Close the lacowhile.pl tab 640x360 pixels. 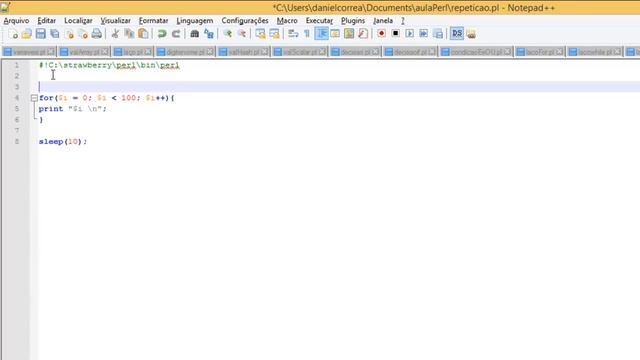(617, 52)
